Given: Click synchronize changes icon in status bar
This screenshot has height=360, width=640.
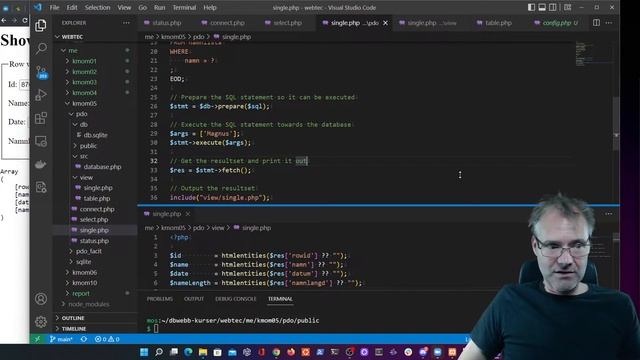Looking at the screenshot, I should click(x=84, y=339).
